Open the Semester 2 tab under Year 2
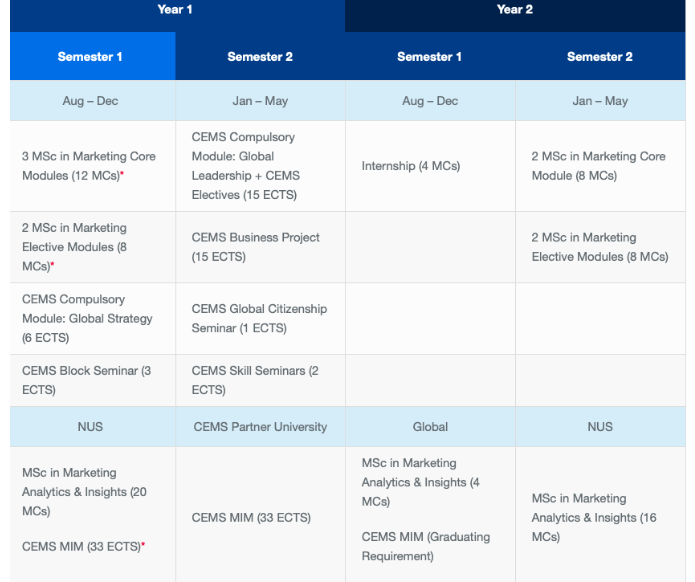This screenshot has width=695, height=582. [x=600, y=56]
